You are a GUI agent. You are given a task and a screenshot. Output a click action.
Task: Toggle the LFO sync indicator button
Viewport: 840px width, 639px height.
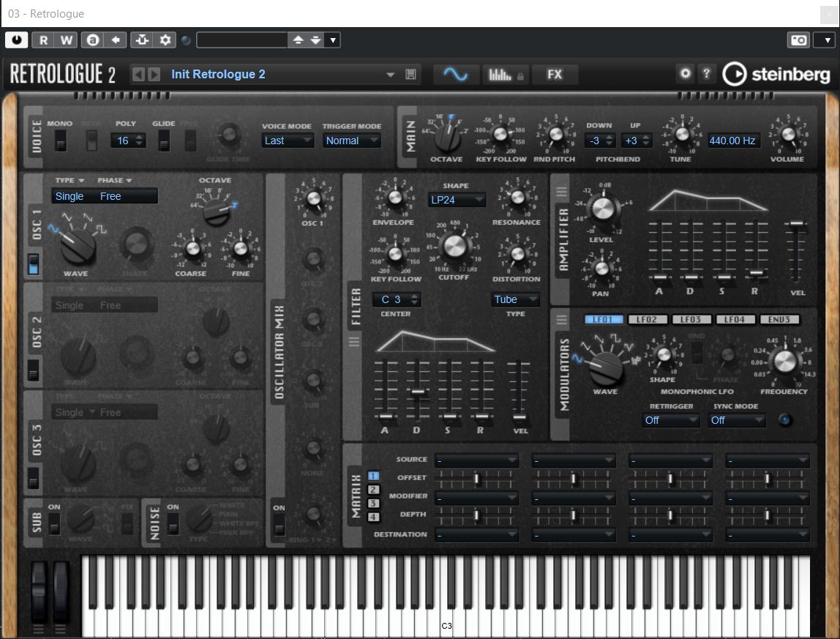[785, 419]
